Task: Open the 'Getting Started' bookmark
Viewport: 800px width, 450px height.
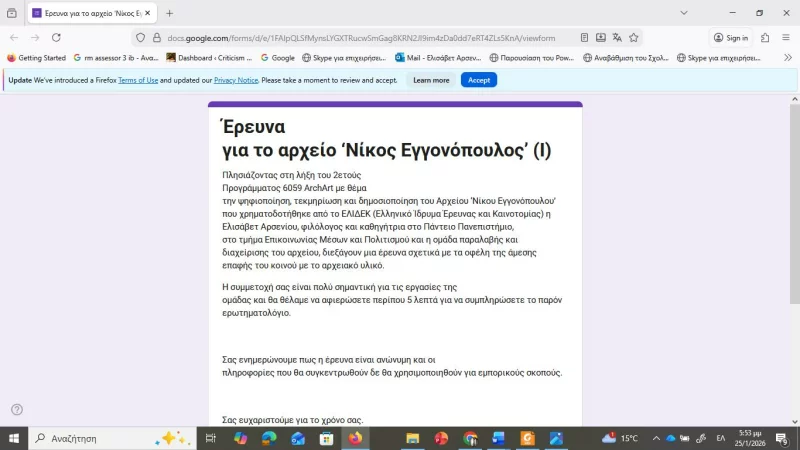Action: [x=36, y=58]
